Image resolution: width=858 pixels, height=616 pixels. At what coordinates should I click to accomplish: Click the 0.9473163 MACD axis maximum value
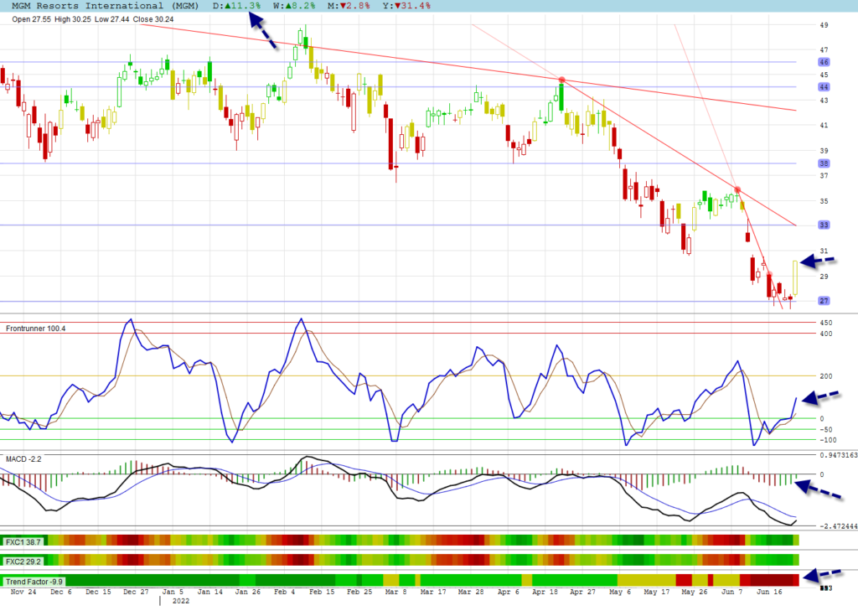tap(838, 455)
